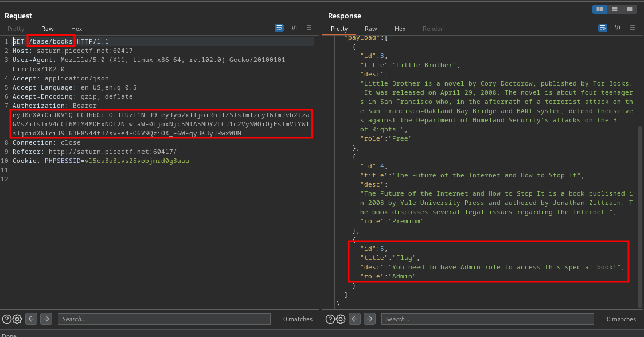Image resolution: width=644 pixels, height=337 pixels.
Task: Select tabbed layout view
Action: click(629, 9)
